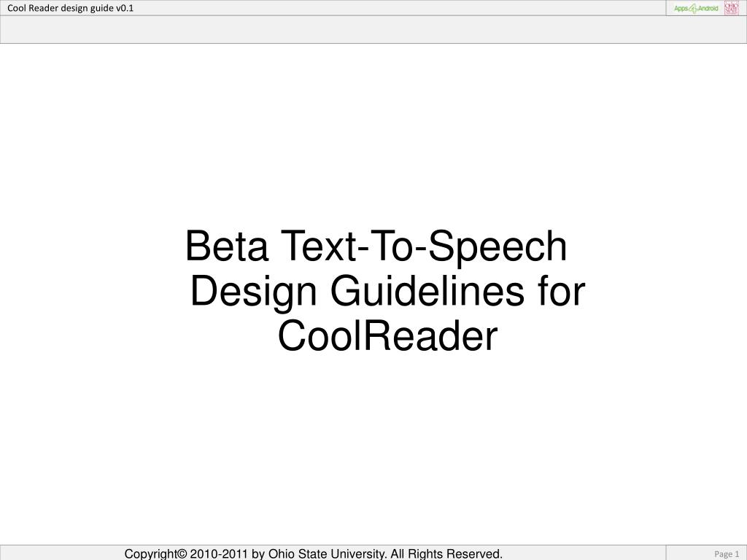This screenshot has width=747, height=560.
Task: Click the 'Page 1' footer label
Action: (x=727, y=554)
